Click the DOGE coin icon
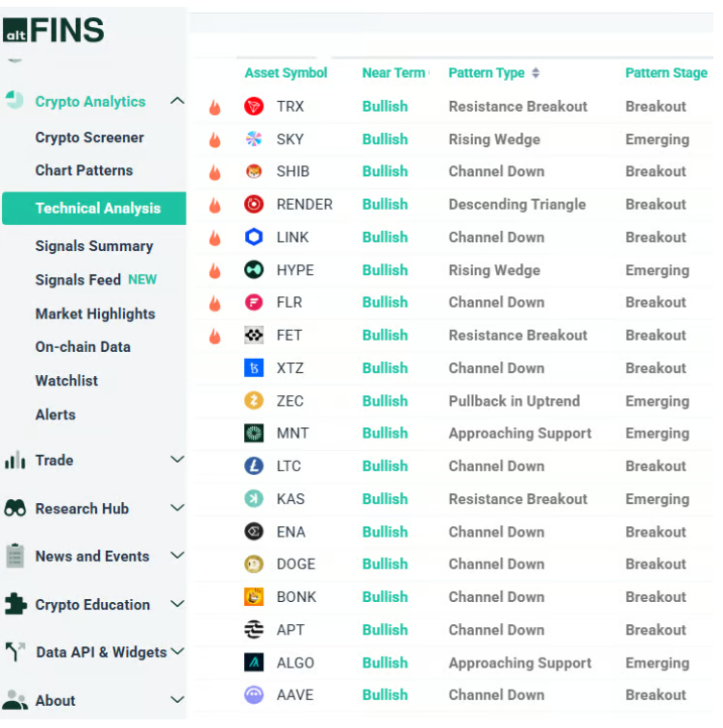The width and height of the screenshot is (723, 728). pyautogui.click(x=254, y=565)
